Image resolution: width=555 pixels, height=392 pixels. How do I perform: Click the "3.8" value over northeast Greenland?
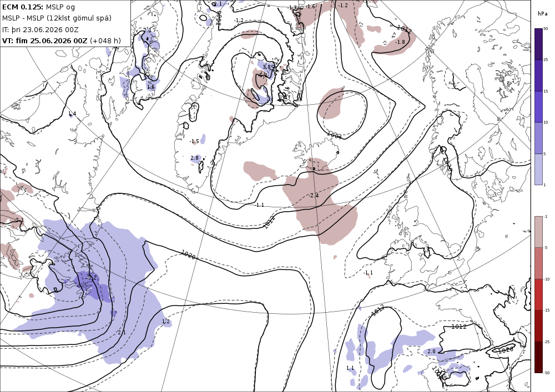pos(266,67)
